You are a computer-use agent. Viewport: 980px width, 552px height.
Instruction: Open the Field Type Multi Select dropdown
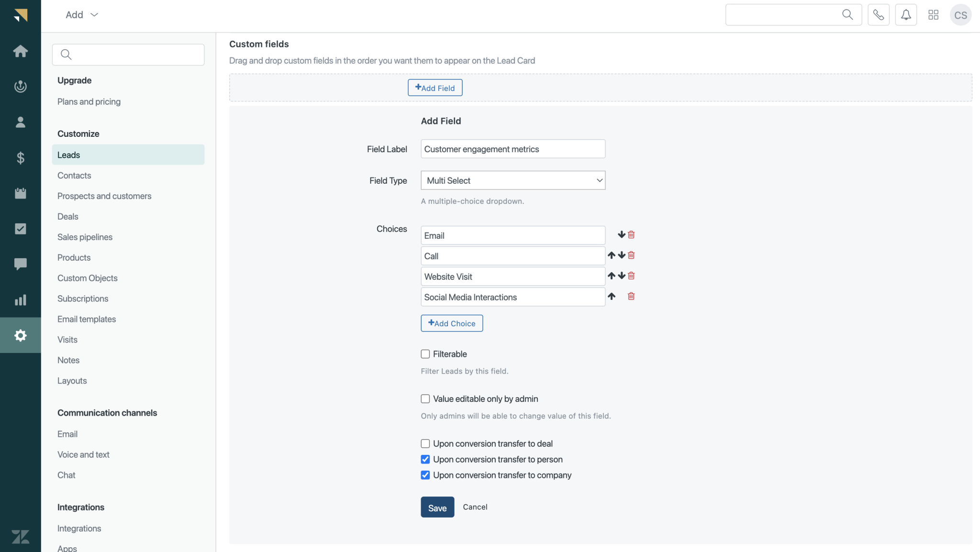point(512,180)
